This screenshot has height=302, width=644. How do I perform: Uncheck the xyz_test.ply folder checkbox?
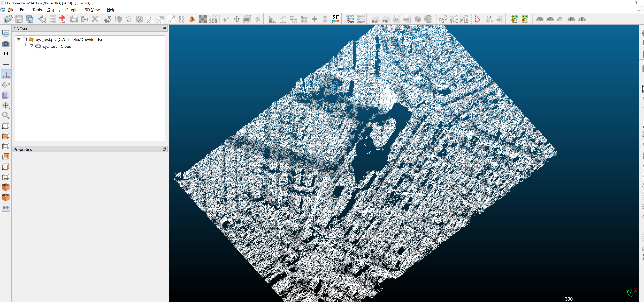(x=25, y=39)
